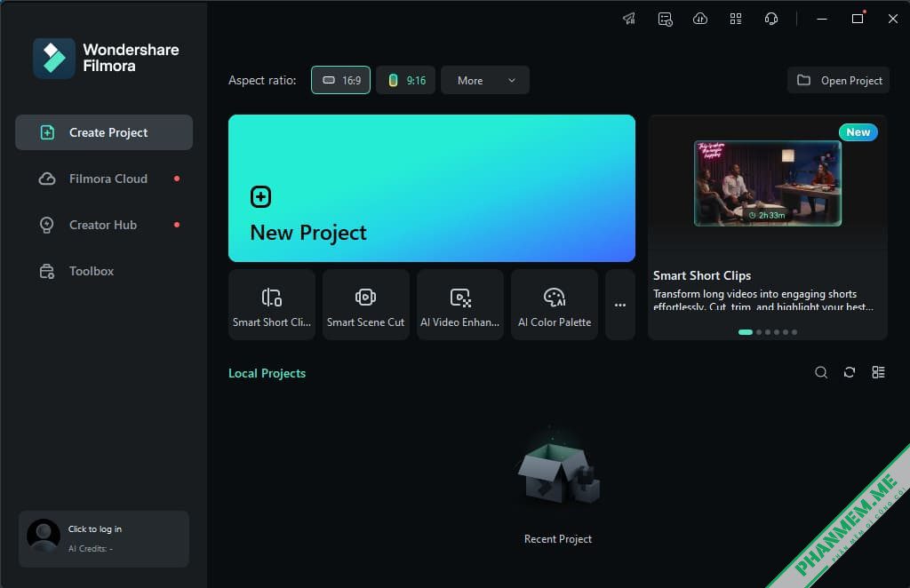Select Create Project in sidebar

(104, 132)
